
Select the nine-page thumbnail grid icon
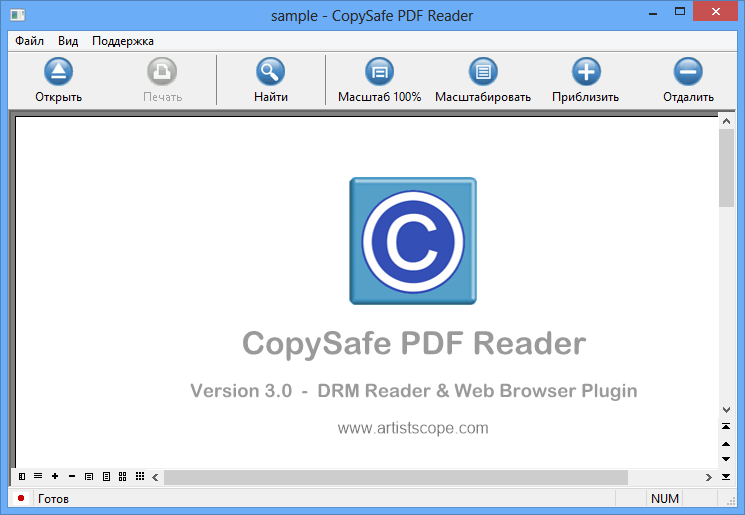pyautogui.click(x=140, y=476)
